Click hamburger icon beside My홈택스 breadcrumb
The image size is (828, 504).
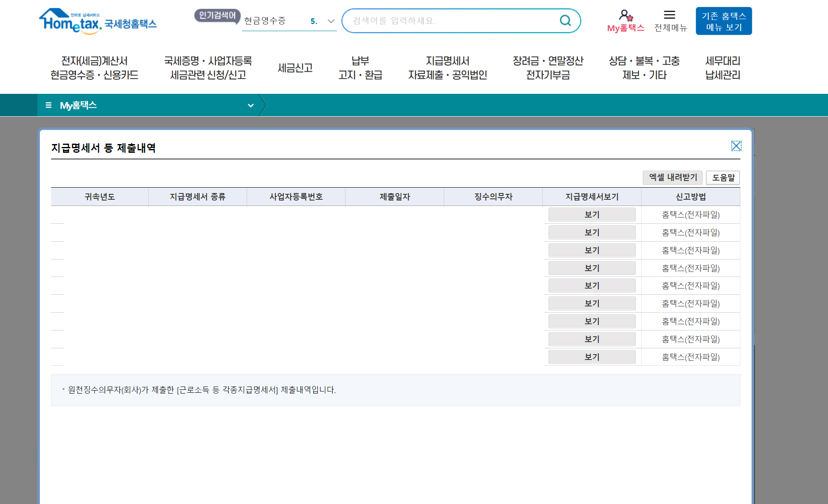point(49,105)
